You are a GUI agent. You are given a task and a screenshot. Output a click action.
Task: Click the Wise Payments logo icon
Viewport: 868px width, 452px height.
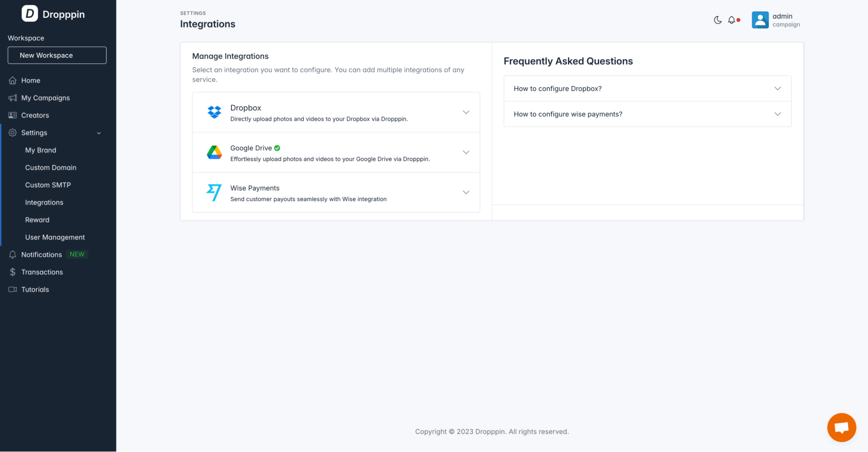pyautogui.click(x=214, y=193)
